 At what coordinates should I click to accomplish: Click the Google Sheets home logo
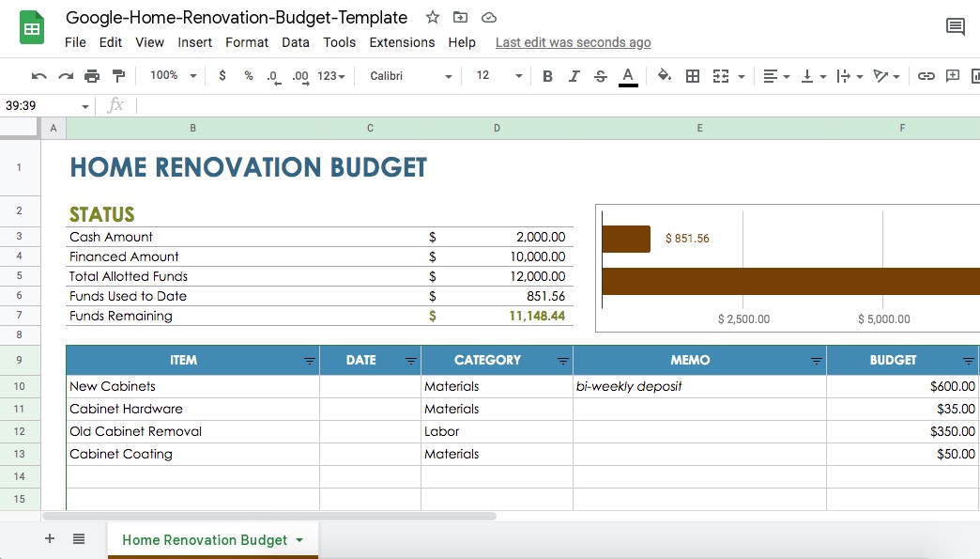click(x=32, y=27)
